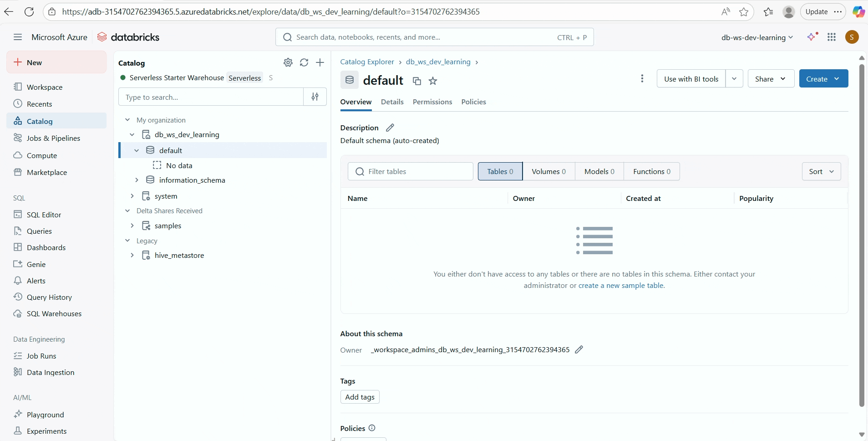Edit schema owner pencil icon
This screenshot has width=868, height=441.
pos(579,349)
